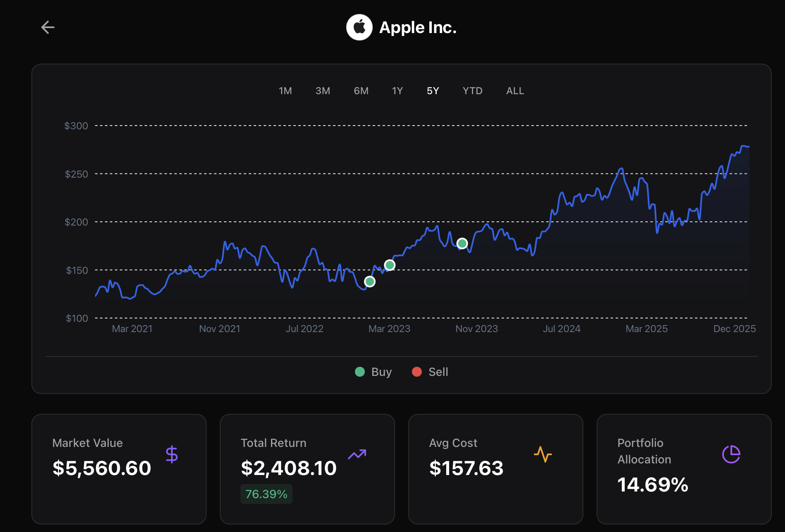Switch to the 1M timeframe
Screen dimensions: 785x532
click(x=285, y=90)
